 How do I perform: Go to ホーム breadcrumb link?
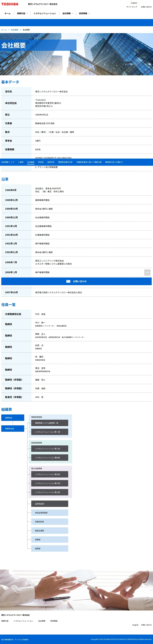click(4, 30)
